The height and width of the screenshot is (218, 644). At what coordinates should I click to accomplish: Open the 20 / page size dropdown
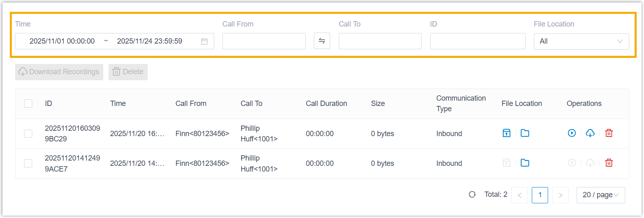600,195
